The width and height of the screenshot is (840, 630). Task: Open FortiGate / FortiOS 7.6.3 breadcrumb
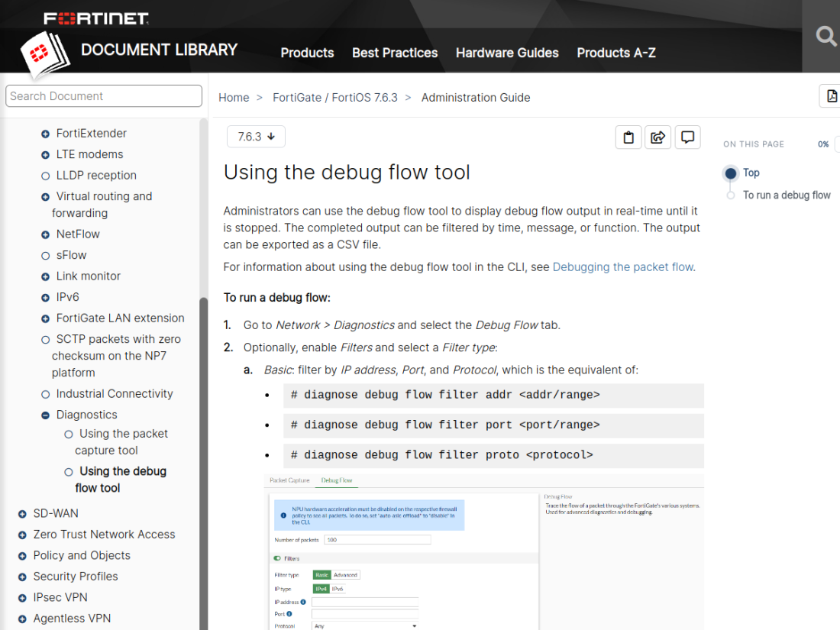pos(334,98)
